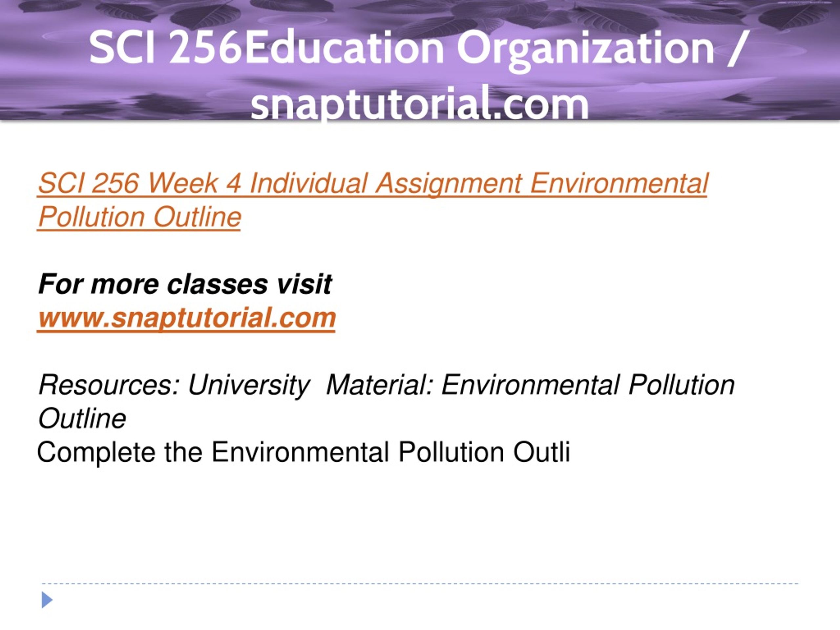Select the 'For more classes visit' text
The width and height of the screenshot is (840, 630).
[x=185, y=284]
